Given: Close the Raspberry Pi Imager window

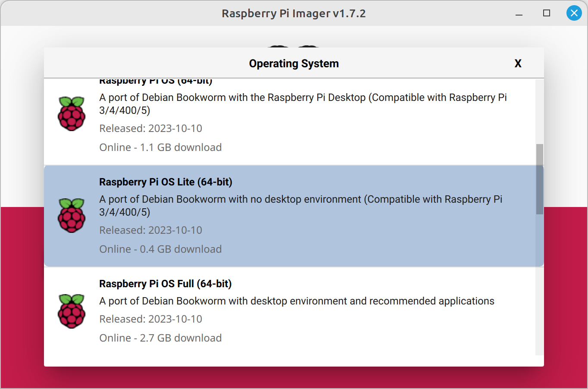Looking at the screenshot, I should coord(574,13).
